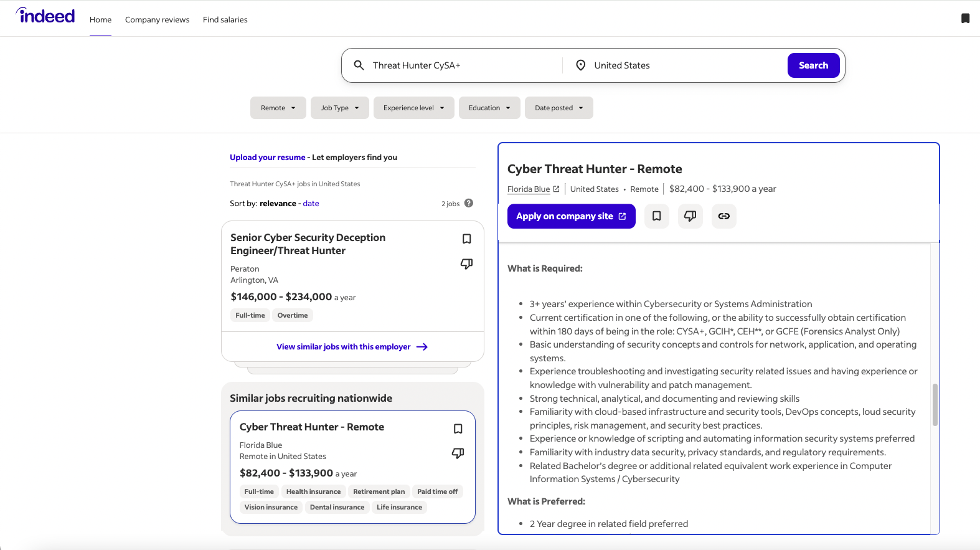Click the search magnifier icon

[359, 65]
